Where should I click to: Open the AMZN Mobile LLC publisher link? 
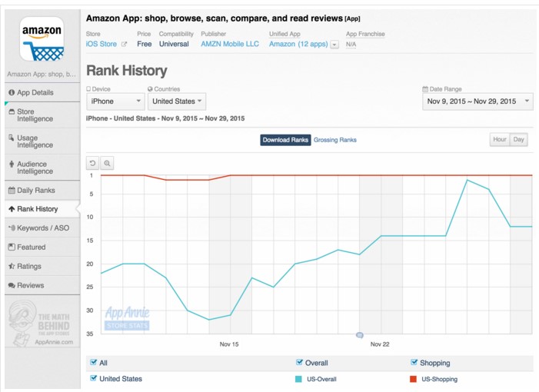[x=230, y=44]
